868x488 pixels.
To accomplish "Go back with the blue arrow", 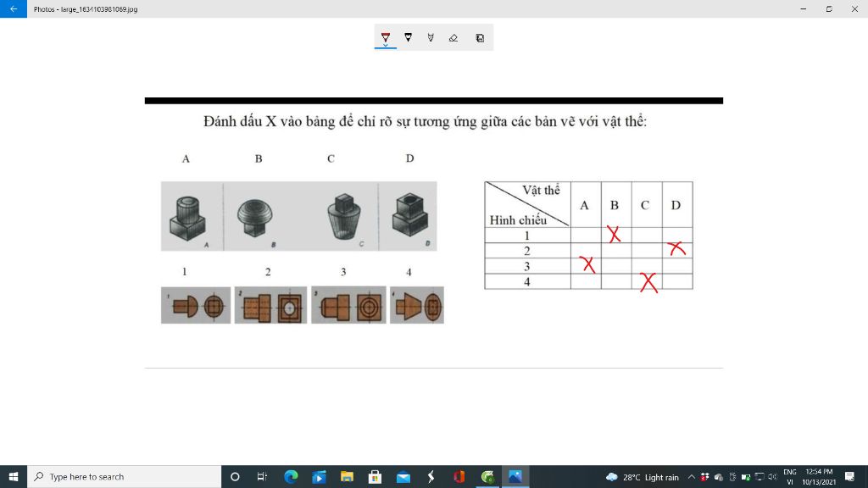I will tap(14, 8).
